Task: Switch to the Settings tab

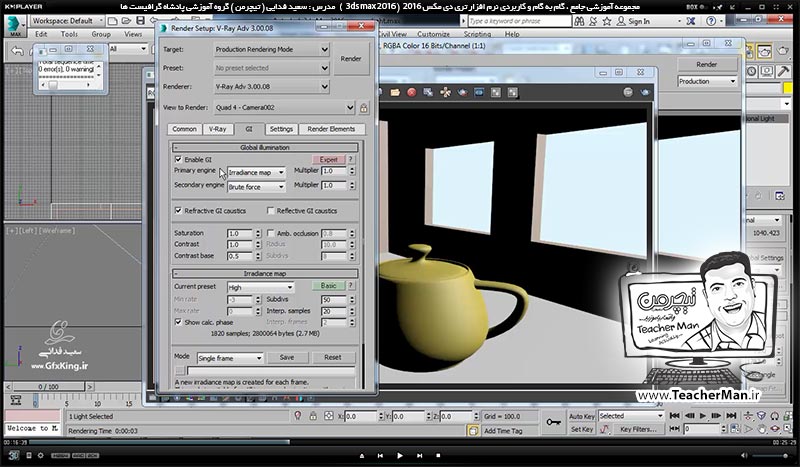Action: click(x=281, y=129)
